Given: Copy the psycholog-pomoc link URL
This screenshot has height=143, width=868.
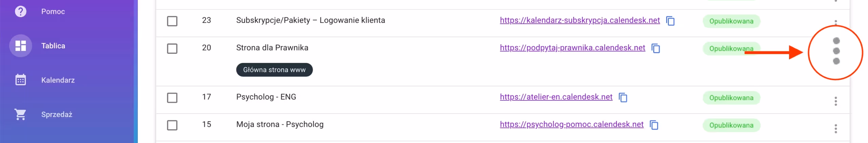Looking at the screenshot, I should click(654, 125).
